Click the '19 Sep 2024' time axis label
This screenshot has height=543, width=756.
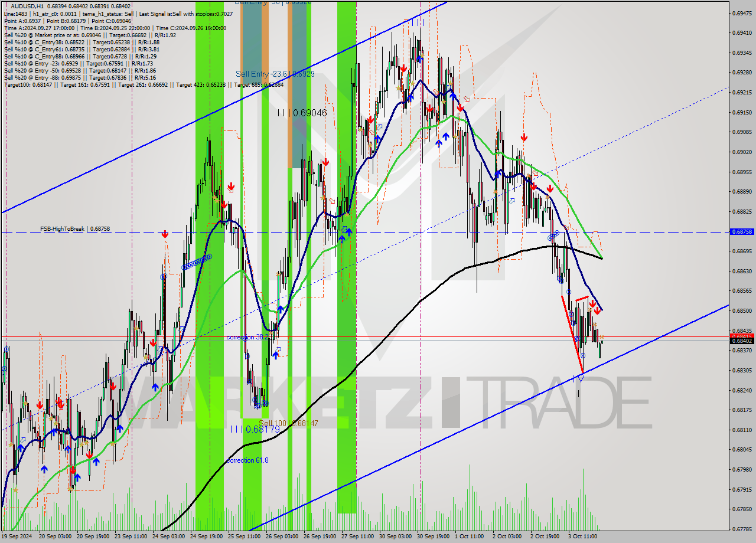point(17,537)
